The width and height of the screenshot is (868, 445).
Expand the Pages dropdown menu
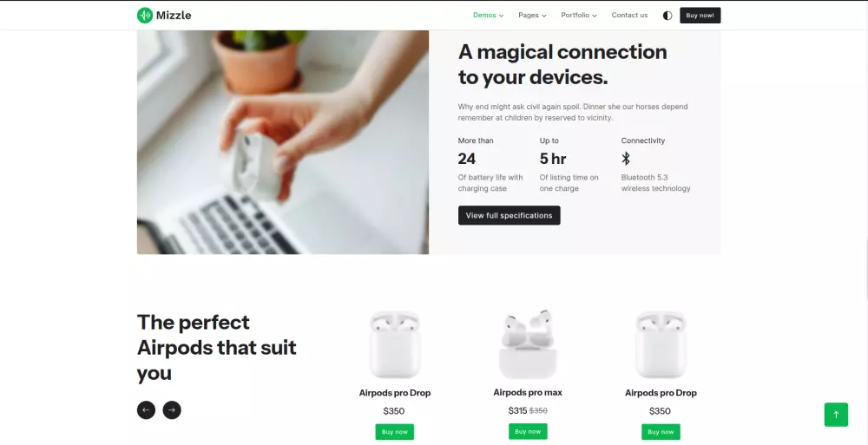[533, 16]
